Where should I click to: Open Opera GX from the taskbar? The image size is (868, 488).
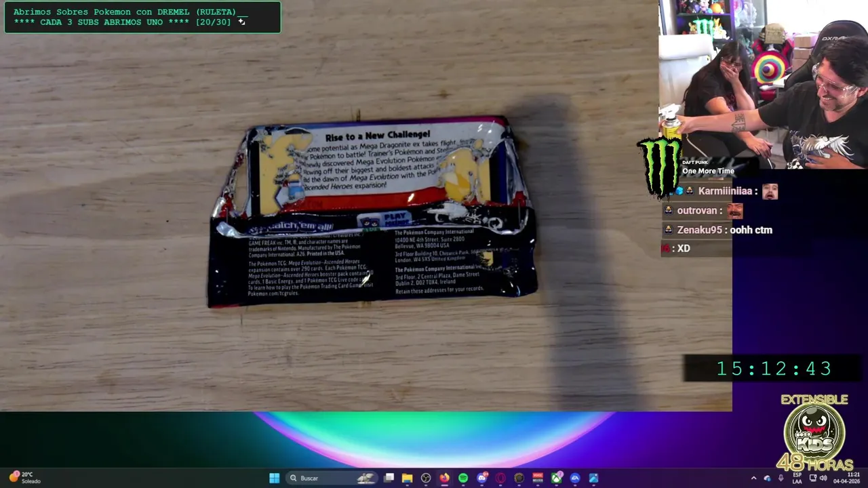[500, 478]
